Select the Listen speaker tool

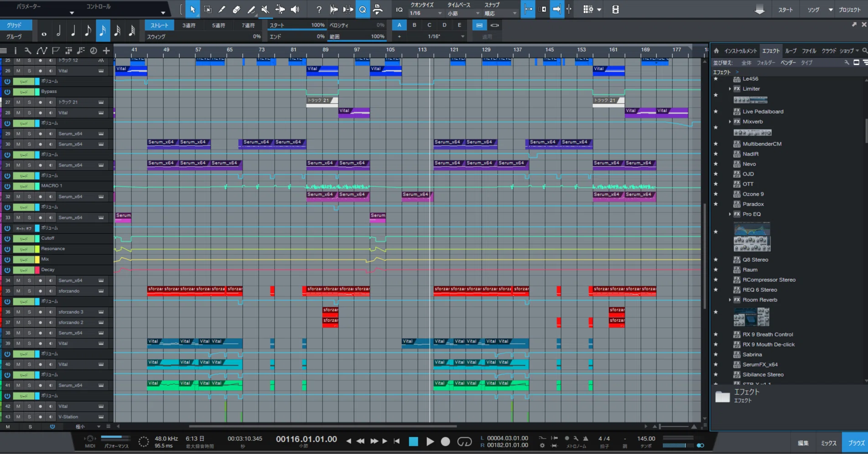[x=295, y=10]
